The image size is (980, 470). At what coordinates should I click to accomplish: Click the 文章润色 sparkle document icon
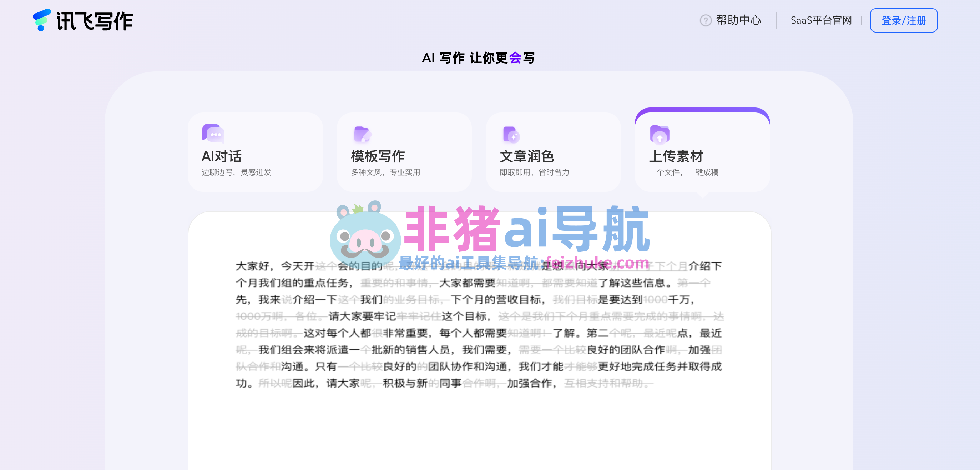(x=511, y=134)
